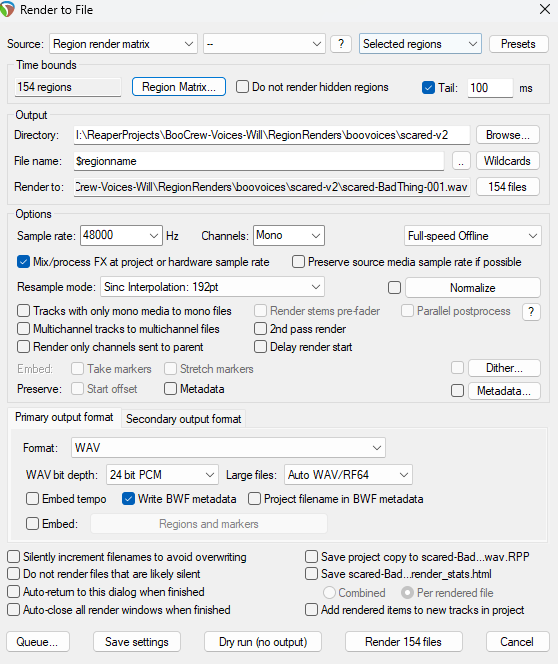Open the Presets button
This screenshot has width=558, height=664.
point(519,44)
